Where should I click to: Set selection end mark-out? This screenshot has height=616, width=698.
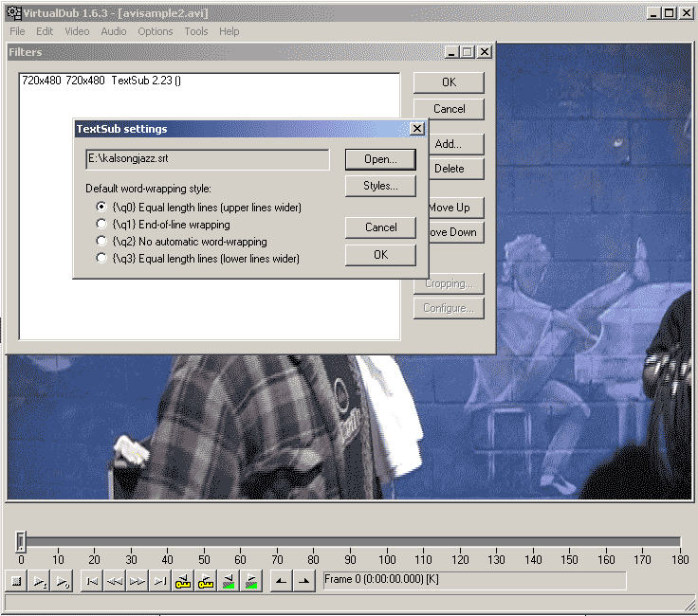(x=304, y=581)
